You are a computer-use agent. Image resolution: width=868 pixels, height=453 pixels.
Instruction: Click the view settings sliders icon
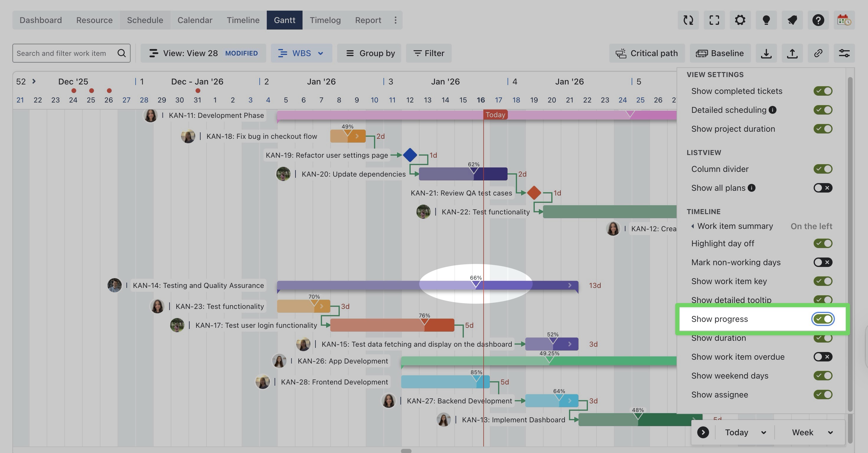tap(844, 53)
